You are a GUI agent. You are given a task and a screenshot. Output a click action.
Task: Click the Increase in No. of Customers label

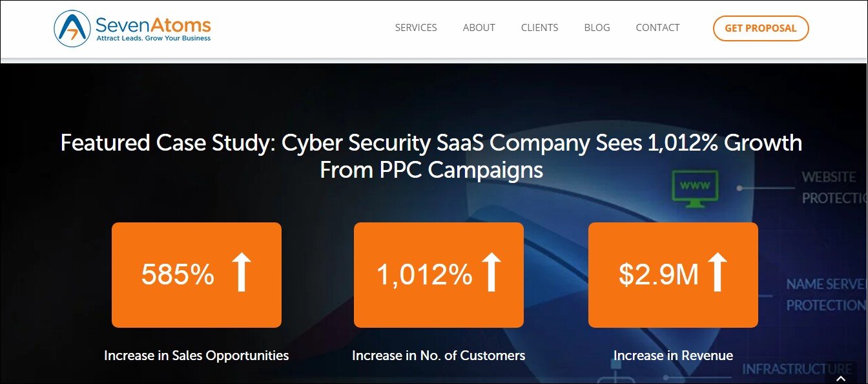click(439, 356)
